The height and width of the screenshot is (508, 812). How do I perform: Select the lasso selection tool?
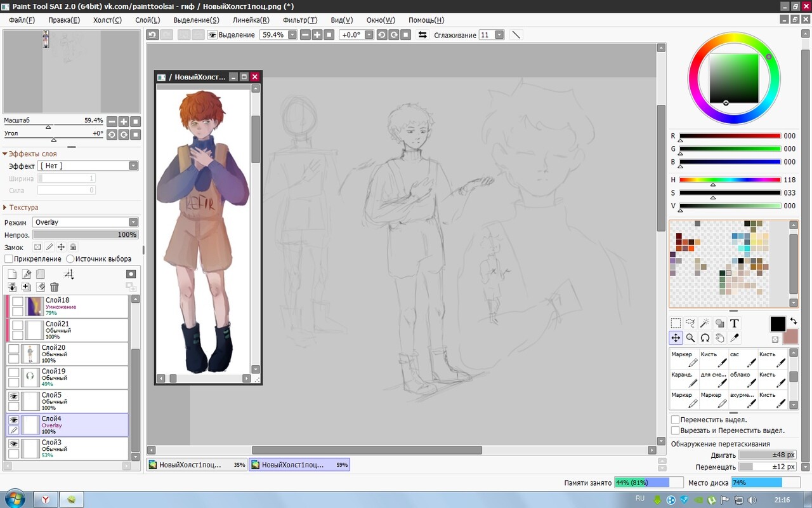click(691, 323)
